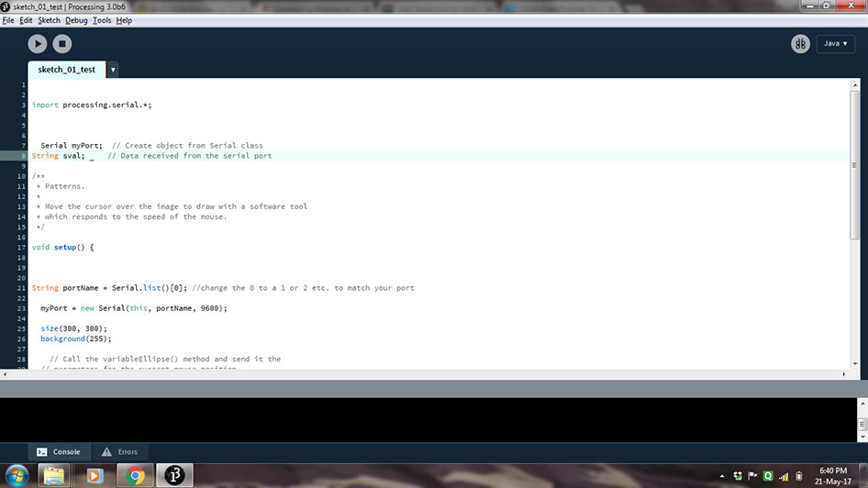Click the 'myPort = new Serial' line
The height and width of the screenshot is (488, 868).
click(x=133, y=309)
